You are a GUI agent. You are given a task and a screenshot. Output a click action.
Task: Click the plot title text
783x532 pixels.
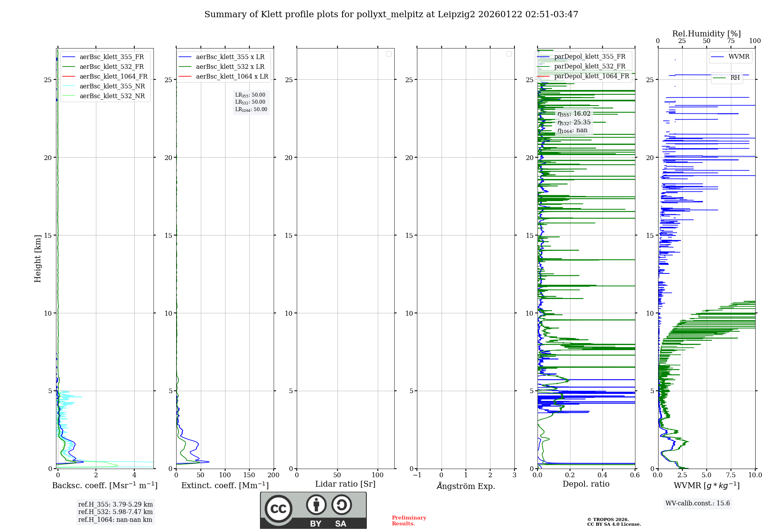tap(391, 14)
